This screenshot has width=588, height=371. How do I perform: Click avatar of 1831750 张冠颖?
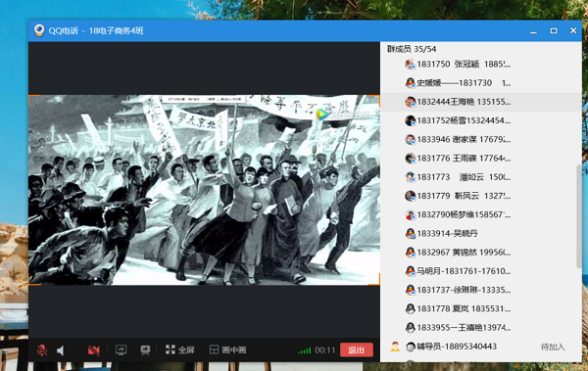411,64
